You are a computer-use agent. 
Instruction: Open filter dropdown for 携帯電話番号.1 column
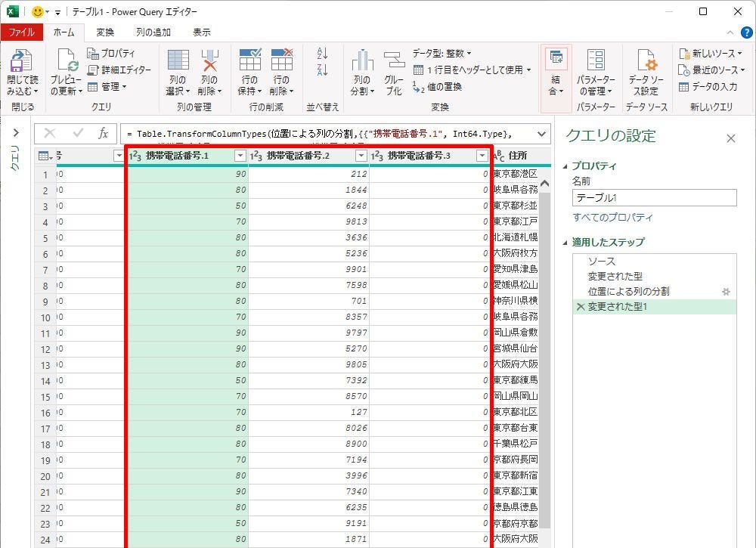click(240, 156)
